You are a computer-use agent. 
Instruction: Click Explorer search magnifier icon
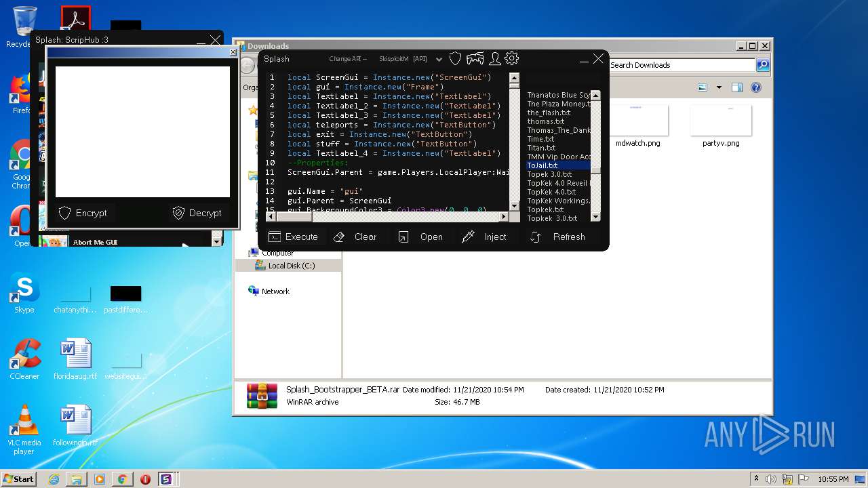(763, 65)
